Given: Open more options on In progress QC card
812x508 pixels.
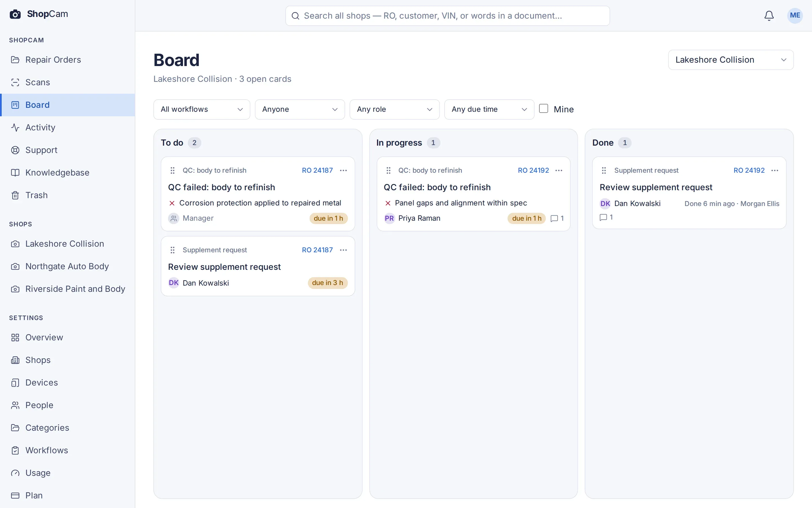Looking at the screenshot, I should pyautogui.click(x=559, y=170).
